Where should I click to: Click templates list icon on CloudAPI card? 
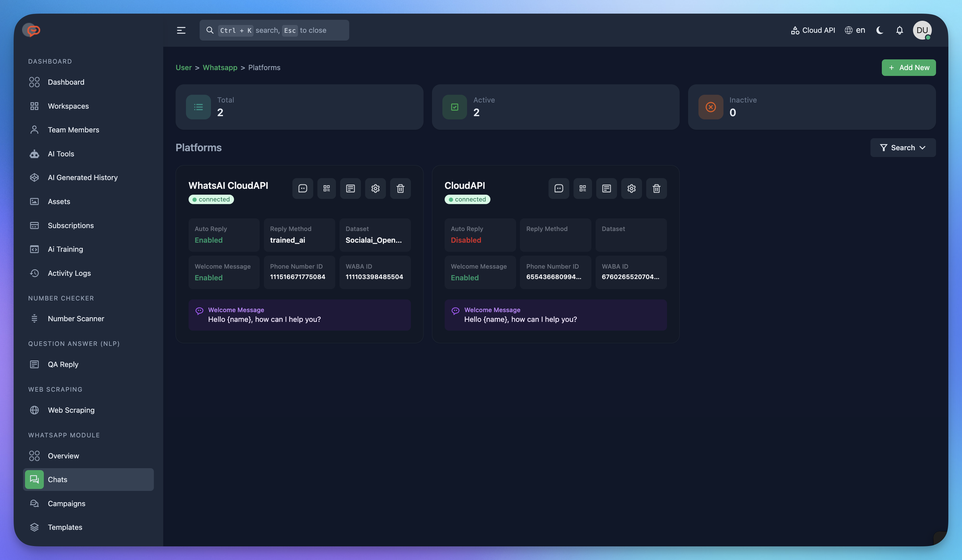[606, 188]
